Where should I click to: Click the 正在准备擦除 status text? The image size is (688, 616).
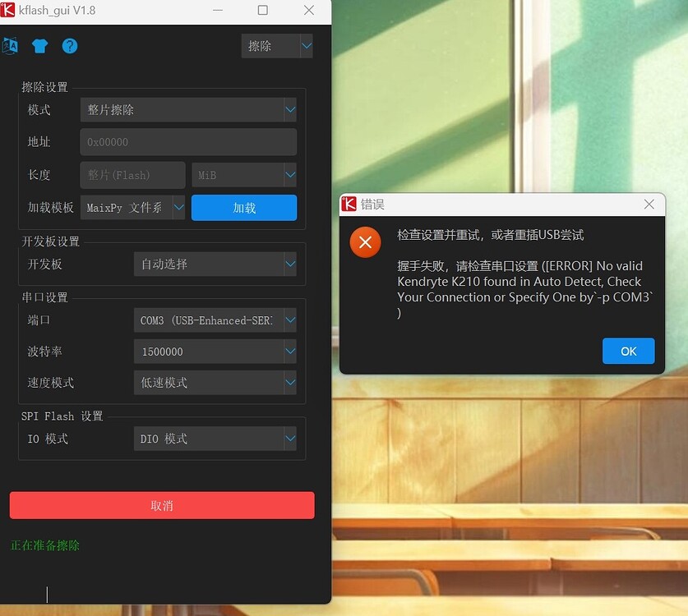[44, 545]
